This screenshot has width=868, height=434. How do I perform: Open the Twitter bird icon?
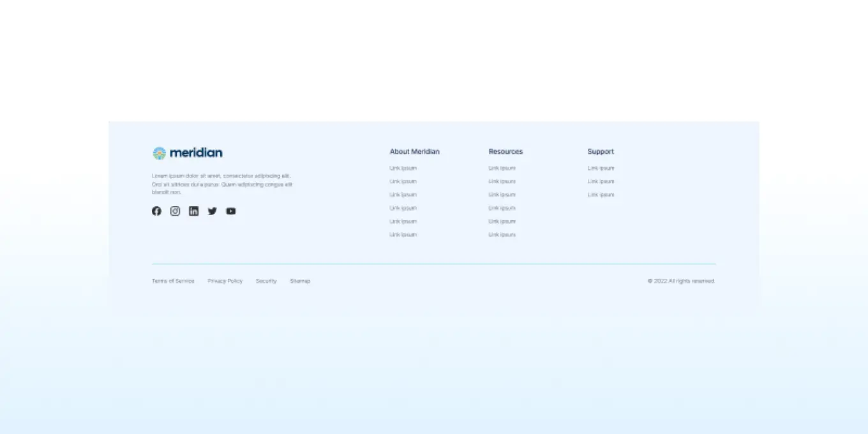tap(212, 211)
